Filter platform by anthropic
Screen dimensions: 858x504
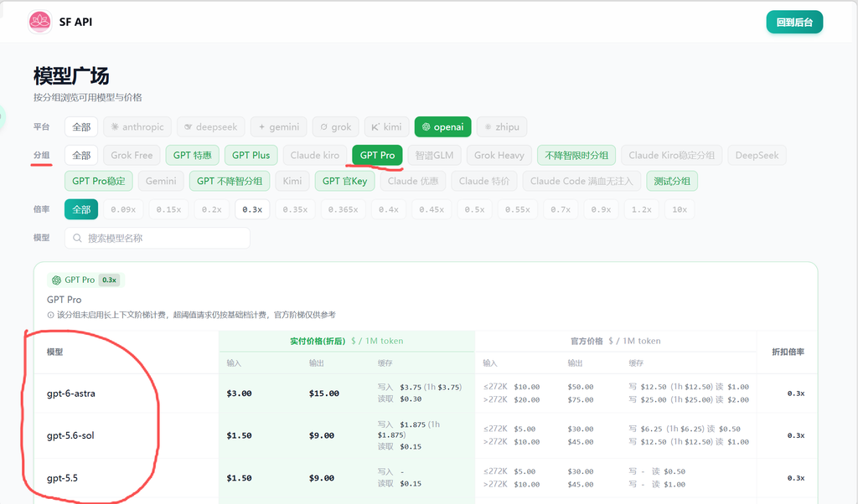point(137,126)
